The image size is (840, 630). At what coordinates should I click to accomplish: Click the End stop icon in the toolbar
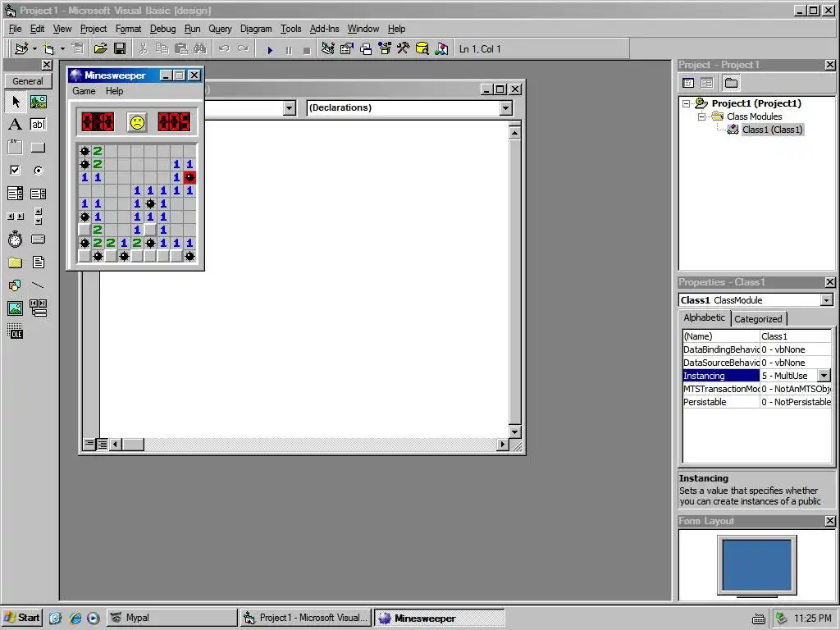307,50
